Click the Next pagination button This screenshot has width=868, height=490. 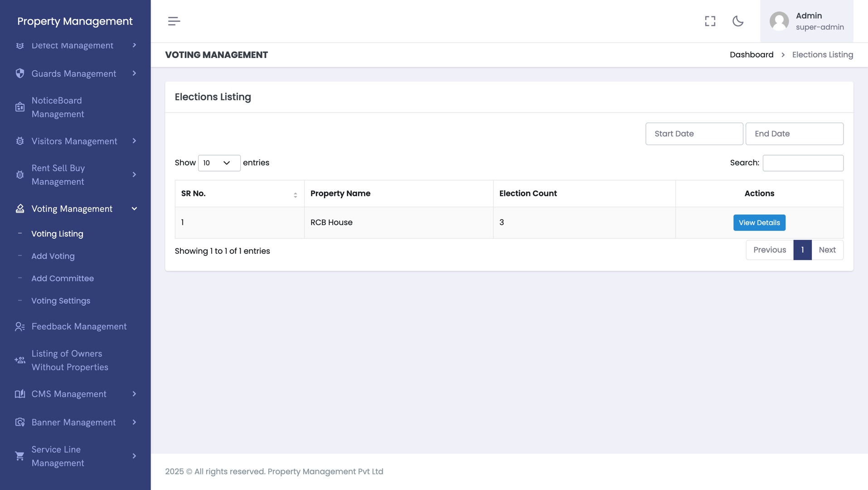(x=827, y=250)
